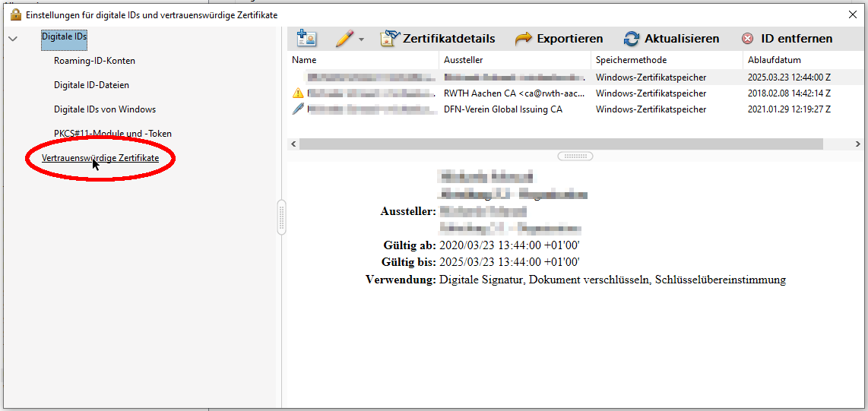
Task: Select Digitale ID-Dateien in the tree
Action: click(x=91, y=85)
